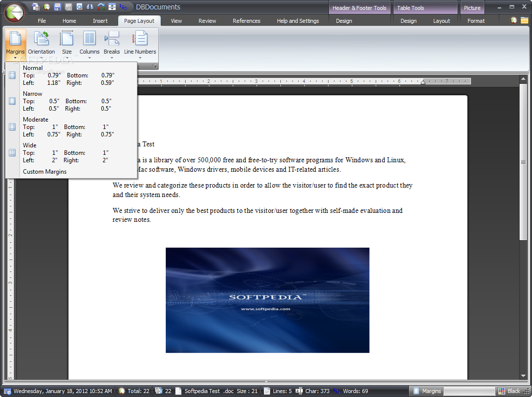Click the Normal margins preset icon

point(12,75)
